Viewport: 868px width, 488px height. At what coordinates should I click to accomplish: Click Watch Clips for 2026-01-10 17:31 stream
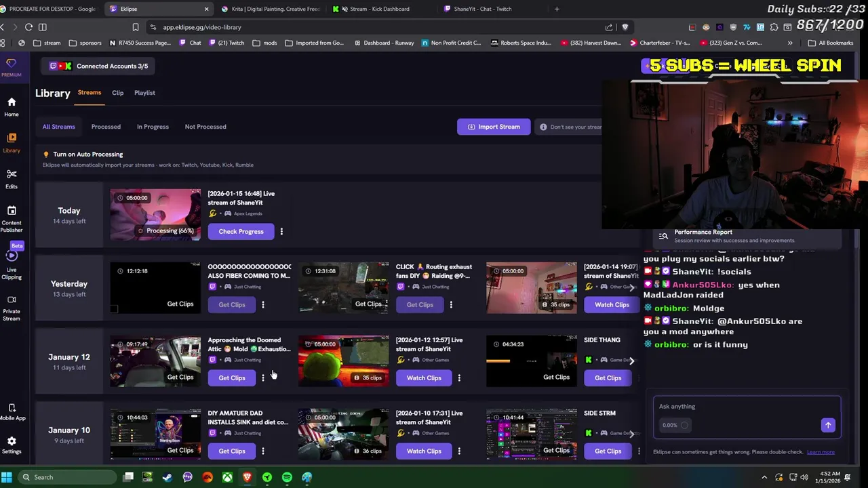[424, 451]
